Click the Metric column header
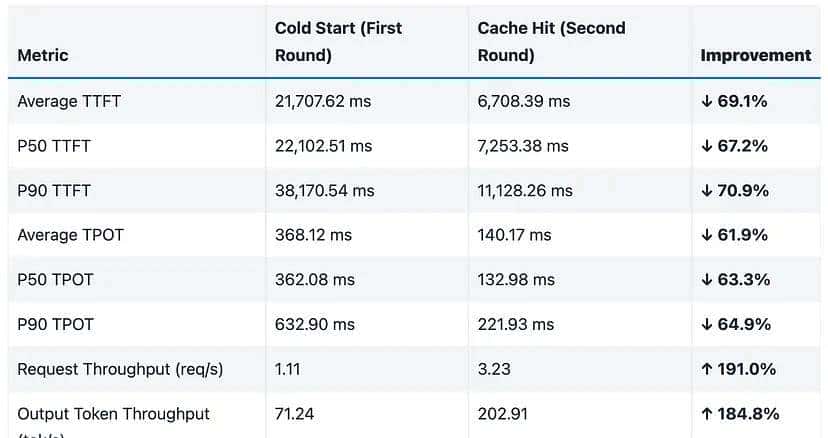The width and height of the screenshot is (828, 438). point(41,55)
